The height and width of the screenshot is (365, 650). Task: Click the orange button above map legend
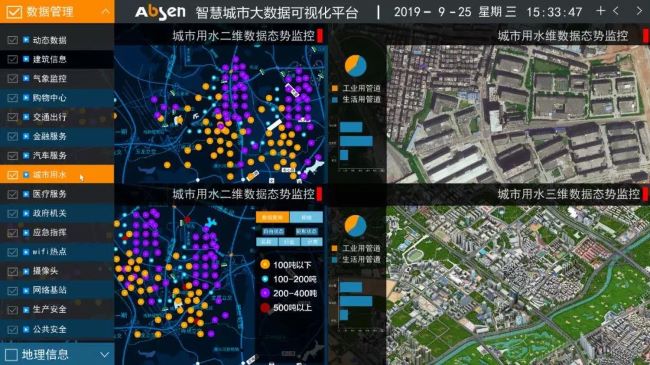[x=272, y=217]
